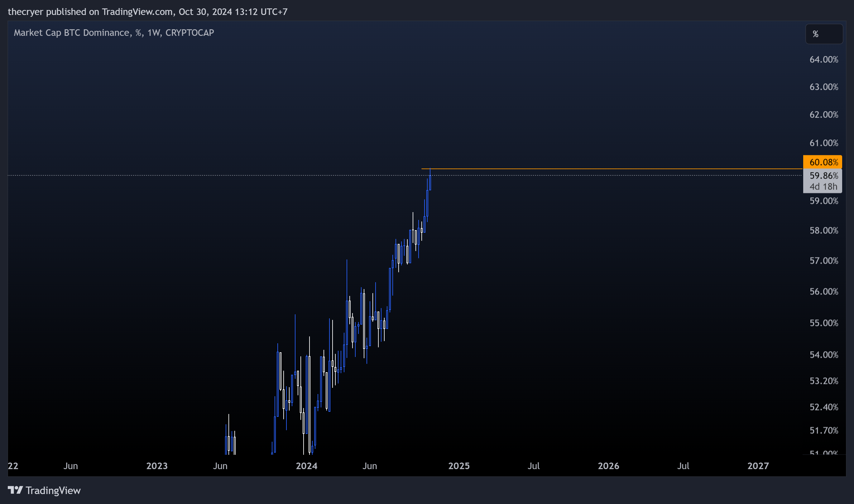Screen dimensions: 854x504
Task: Click the orange 60.08% price label
Action: point(823,162)
